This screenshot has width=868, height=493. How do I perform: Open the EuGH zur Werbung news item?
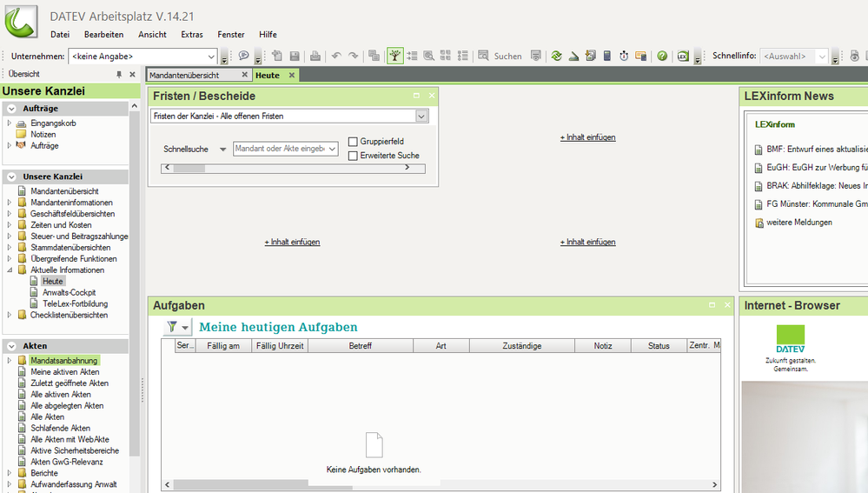817,167
